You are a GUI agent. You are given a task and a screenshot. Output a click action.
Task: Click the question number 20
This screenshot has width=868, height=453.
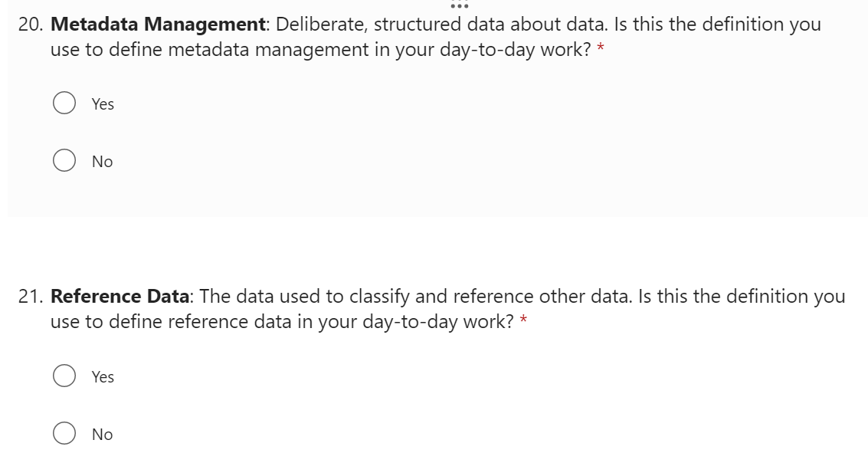[x=30, y=25]
